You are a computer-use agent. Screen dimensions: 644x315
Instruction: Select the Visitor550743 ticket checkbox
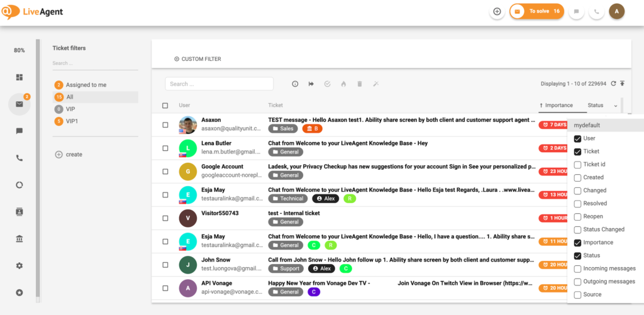tap(165, 218)
